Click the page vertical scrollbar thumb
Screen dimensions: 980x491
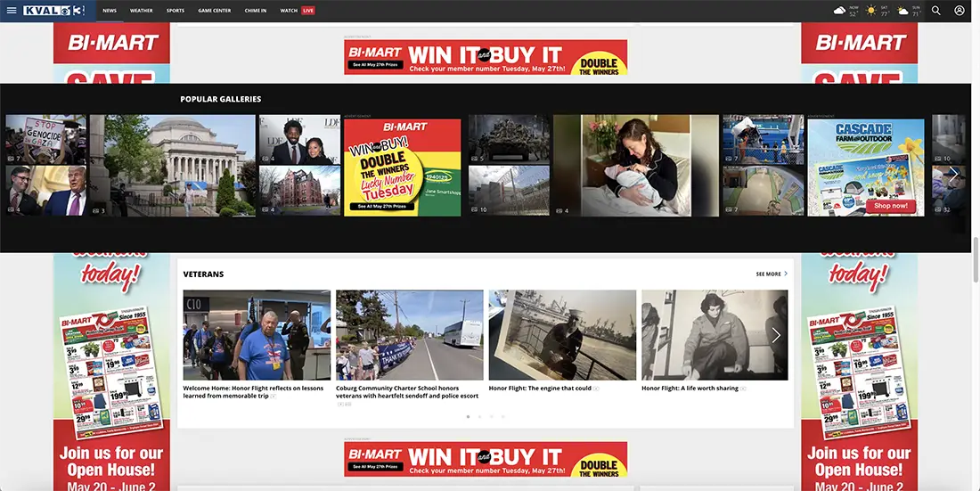pyautogui.click(x=976, y=259)
